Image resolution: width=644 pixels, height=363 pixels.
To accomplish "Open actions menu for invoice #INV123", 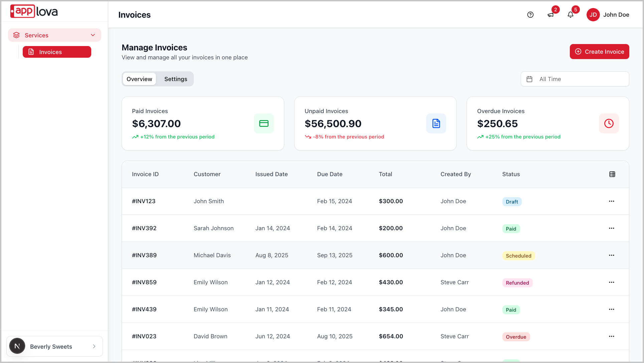I will pos(611,201).
